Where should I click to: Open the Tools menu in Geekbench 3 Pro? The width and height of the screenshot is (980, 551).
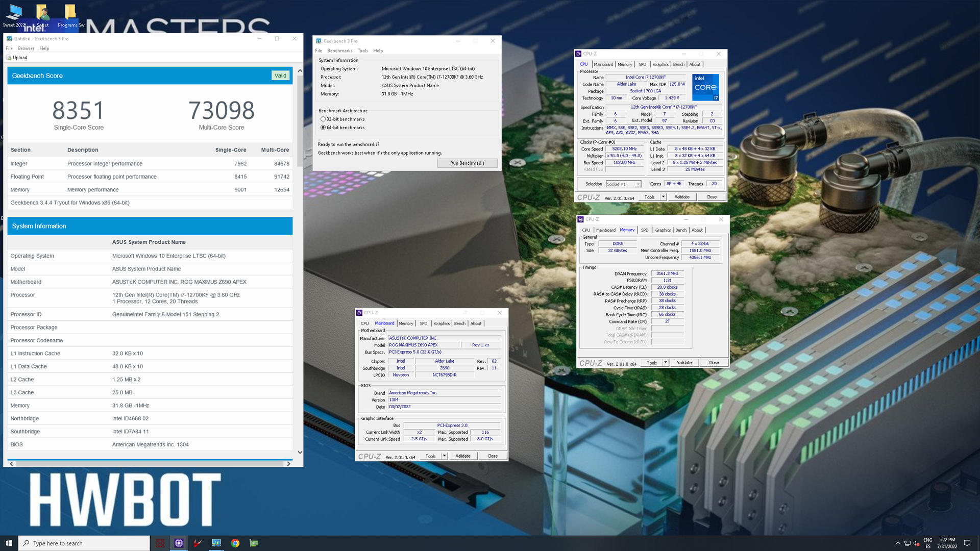(x=363, y=51)
